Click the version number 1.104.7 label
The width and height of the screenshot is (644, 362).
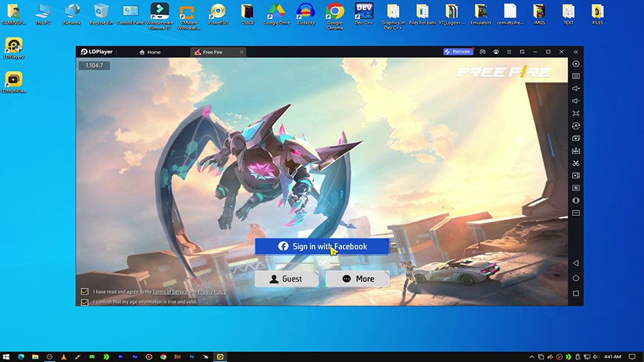tap(95, 65)
